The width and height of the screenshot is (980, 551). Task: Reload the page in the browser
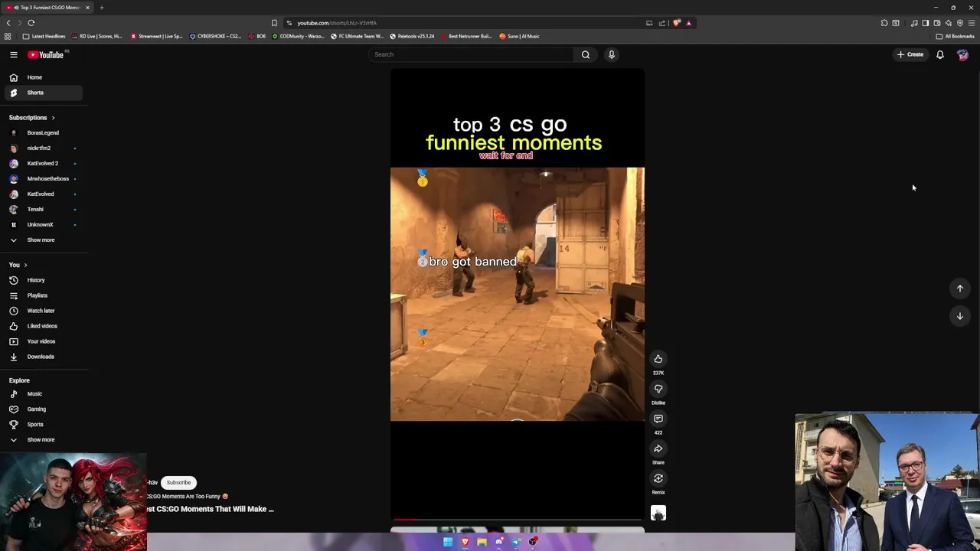[31, 23]
